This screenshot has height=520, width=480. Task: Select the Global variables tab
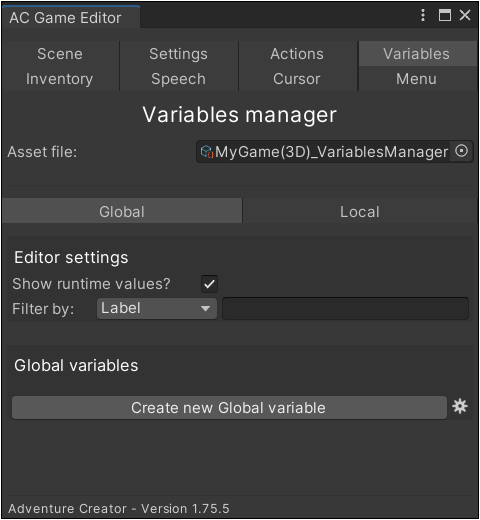pos(122,212)
